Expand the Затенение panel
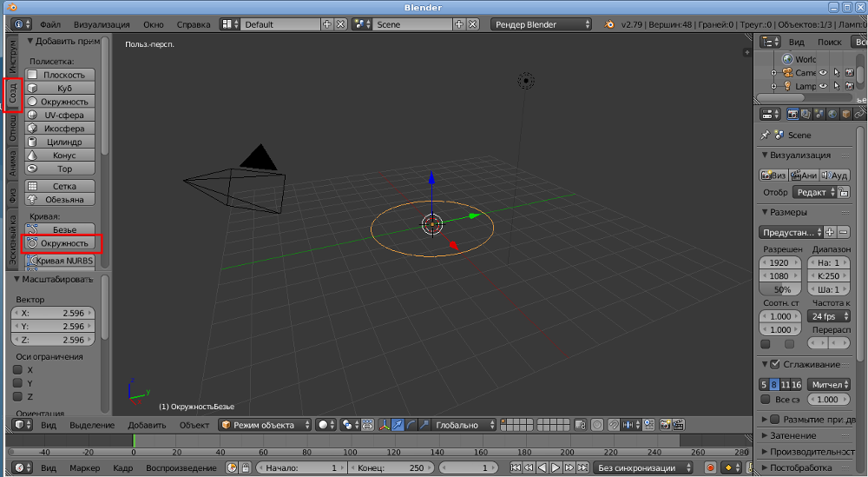This screenshot has width=868, height=477. [x=793, y=435]
